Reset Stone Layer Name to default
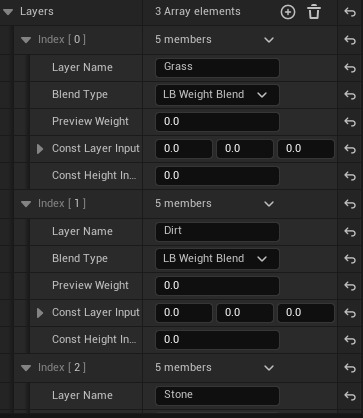 click(x=350, y=396)
